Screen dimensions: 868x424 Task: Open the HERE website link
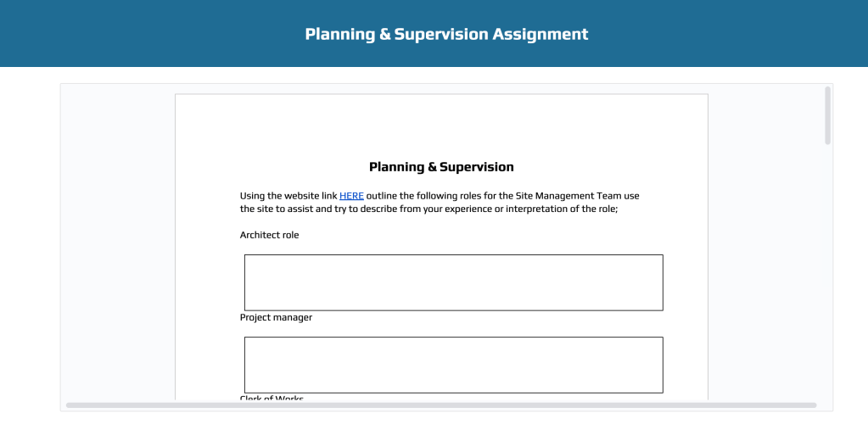[x=351, y=196]
